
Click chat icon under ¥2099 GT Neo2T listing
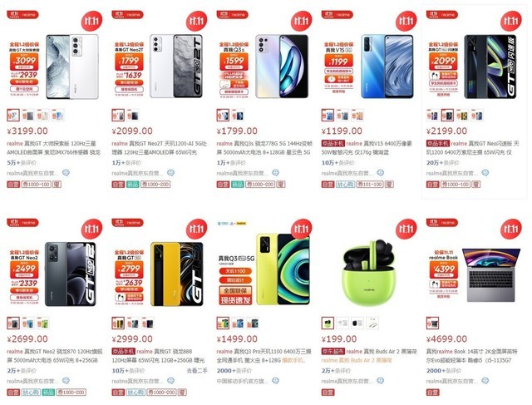(170, 173)
